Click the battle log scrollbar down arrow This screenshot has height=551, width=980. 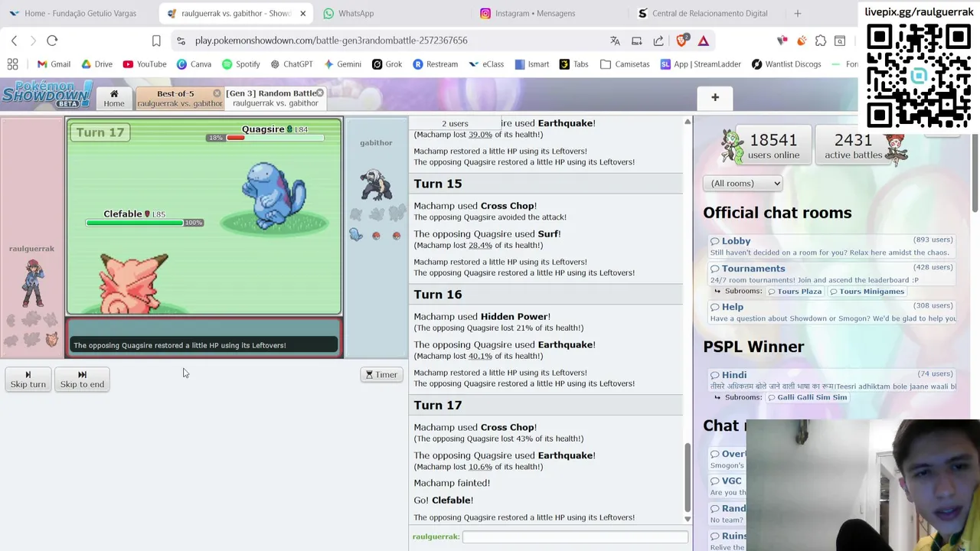(687, 519)
